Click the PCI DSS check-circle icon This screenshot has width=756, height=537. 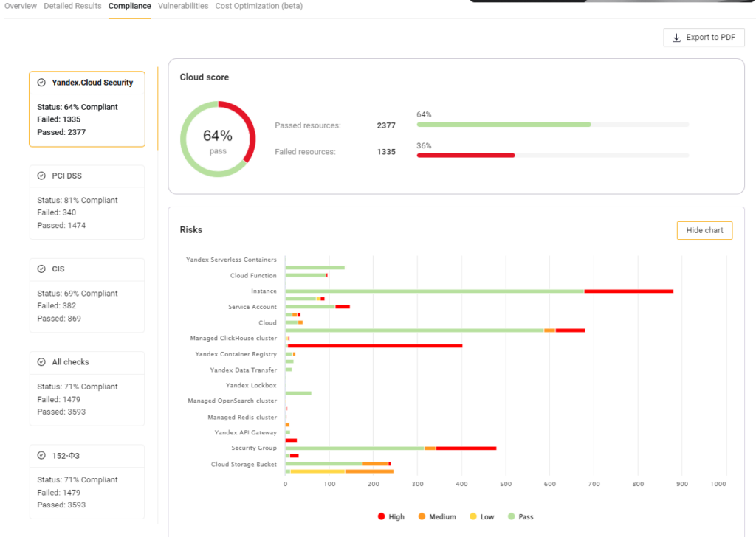point(41,176)
